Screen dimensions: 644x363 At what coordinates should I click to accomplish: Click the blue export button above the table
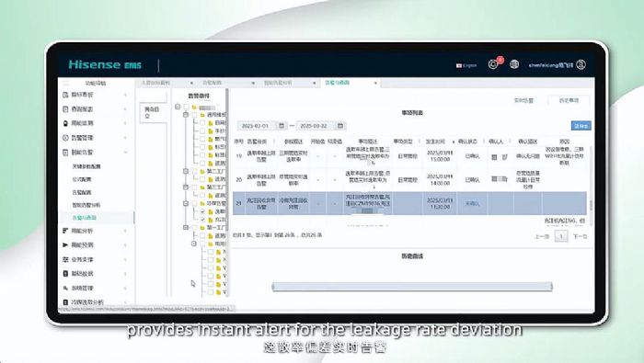(x=581, y=126)
